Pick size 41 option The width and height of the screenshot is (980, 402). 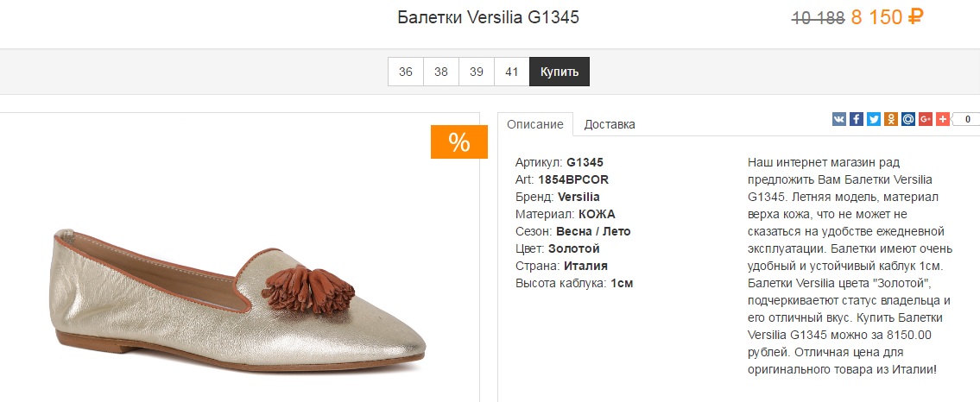(x=512, y=72)
